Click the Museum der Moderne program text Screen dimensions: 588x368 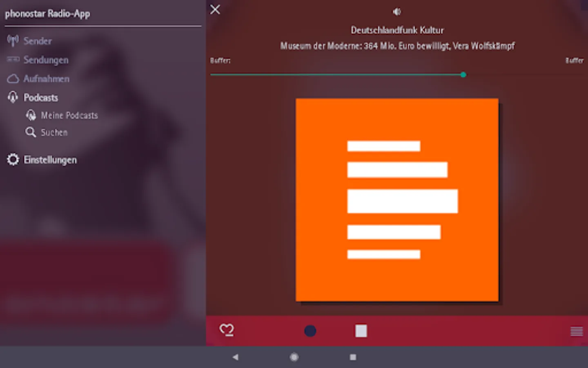pos(397,46)
